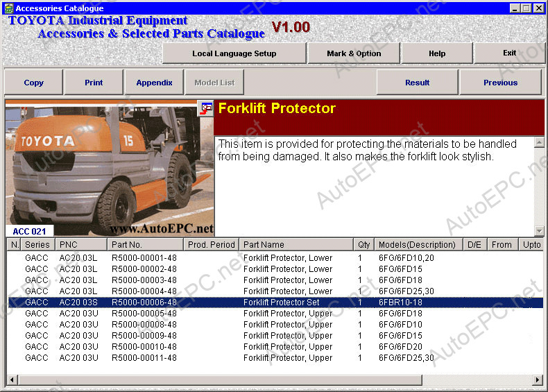Sort the list by Part No. column header

tap(145, 245)
